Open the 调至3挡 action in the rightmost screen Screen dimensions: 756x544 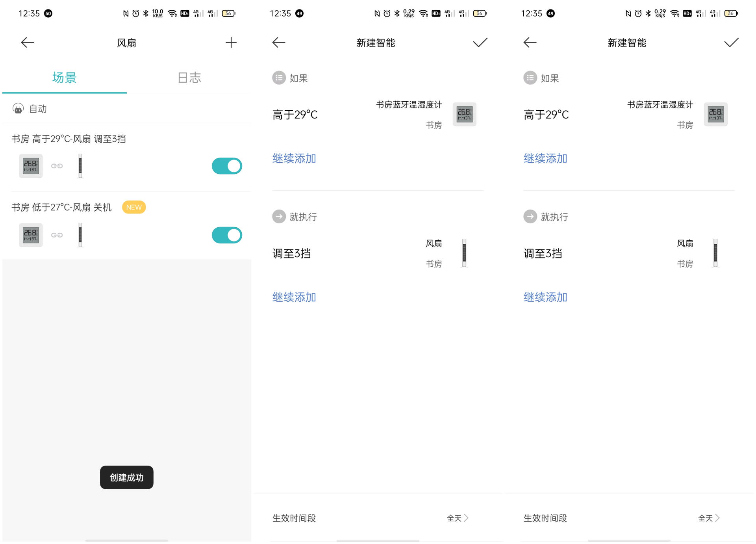click(x=543, y=253)
